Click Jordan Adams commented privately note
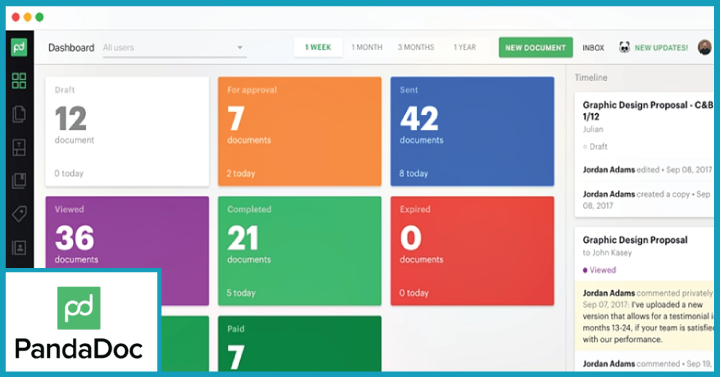Viewport: 720px width, 377px height. coord(645,316)
